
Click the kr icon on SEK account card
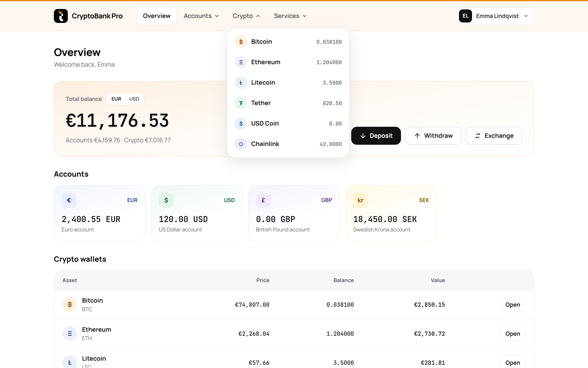360,200
